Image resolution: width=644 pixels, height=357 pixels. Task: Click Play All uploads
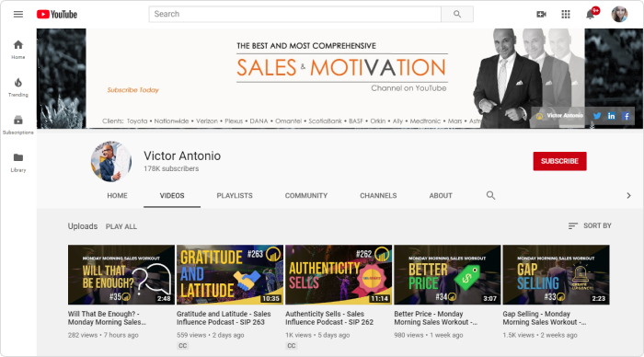(121, 226)
